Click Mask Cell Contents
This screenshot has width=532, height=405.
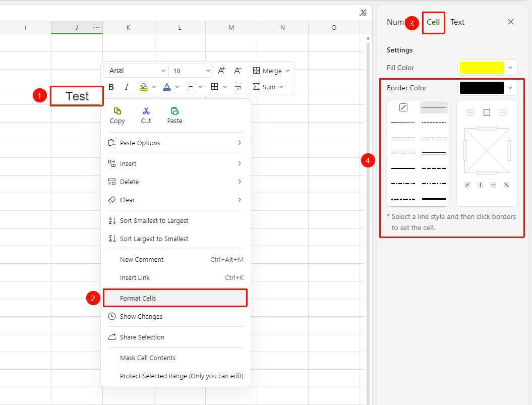(x=175, y=358)
